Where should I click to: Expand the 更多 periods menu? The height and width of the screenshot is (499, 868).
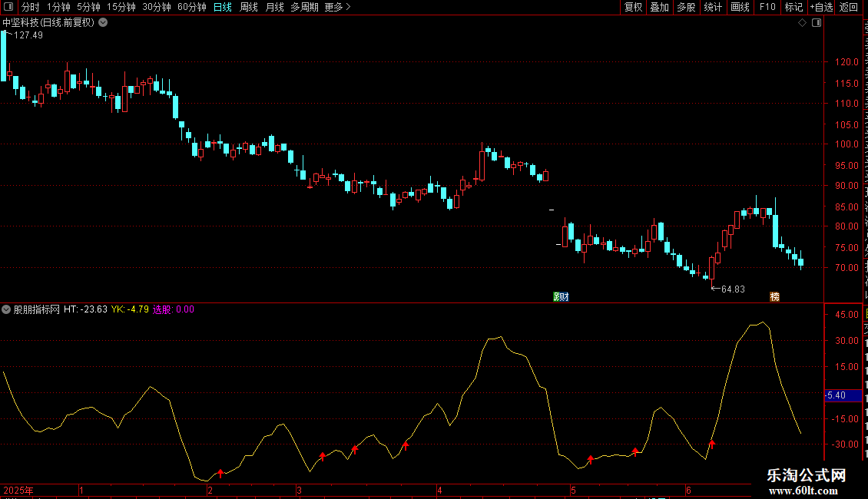[337, 7]
